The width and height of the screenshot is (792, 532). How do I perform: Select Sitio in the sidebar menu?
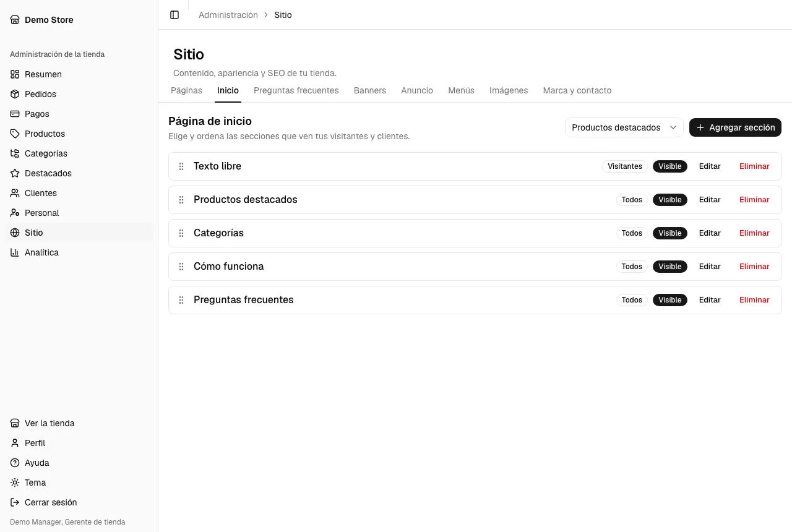(x=79, y=233)
